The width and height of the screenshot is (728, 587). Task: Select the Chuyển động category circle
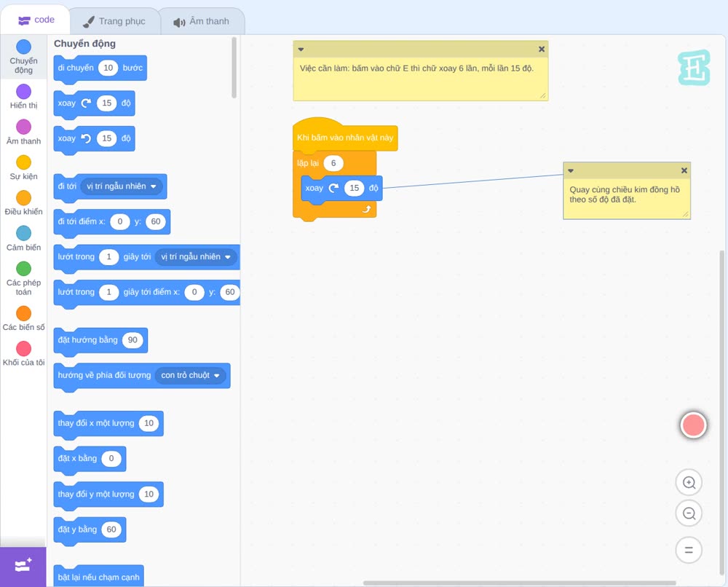coord(24,47)
